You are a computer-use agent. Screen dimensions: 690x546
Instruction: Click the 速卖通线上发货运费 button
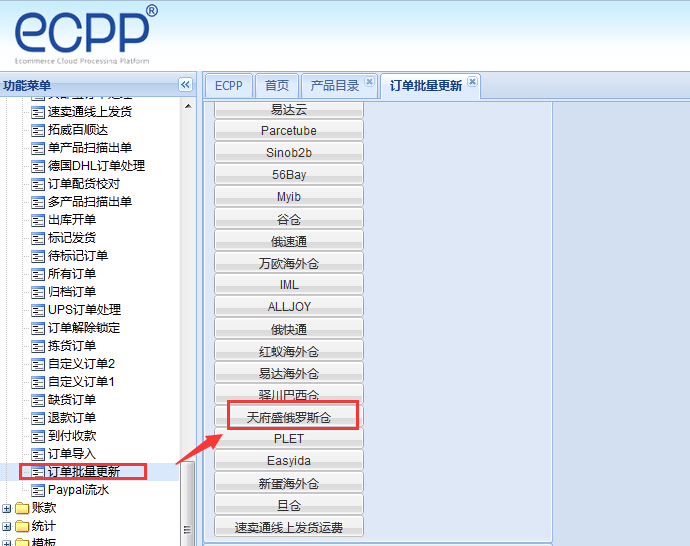288,527
